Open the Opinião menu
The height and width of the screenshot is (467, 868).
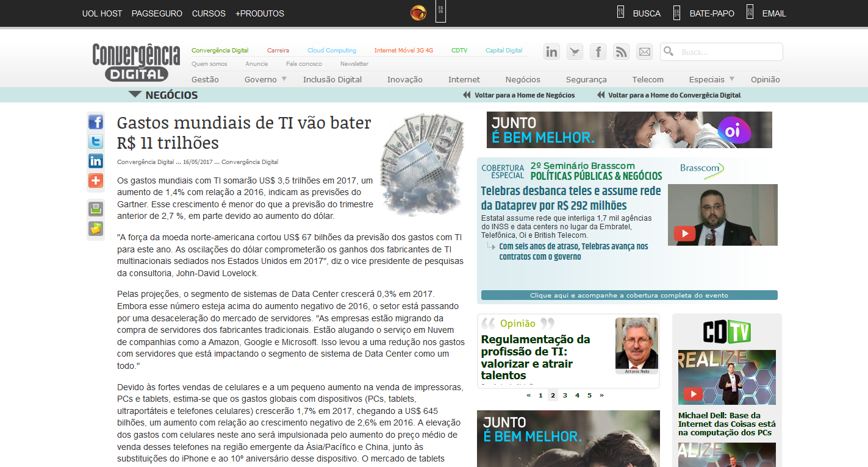click(766, 79)
